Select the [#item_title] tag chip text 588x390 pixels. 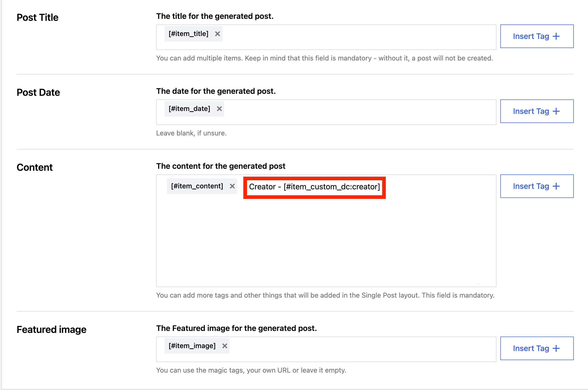pyautogui.click(x=188, y=34)
